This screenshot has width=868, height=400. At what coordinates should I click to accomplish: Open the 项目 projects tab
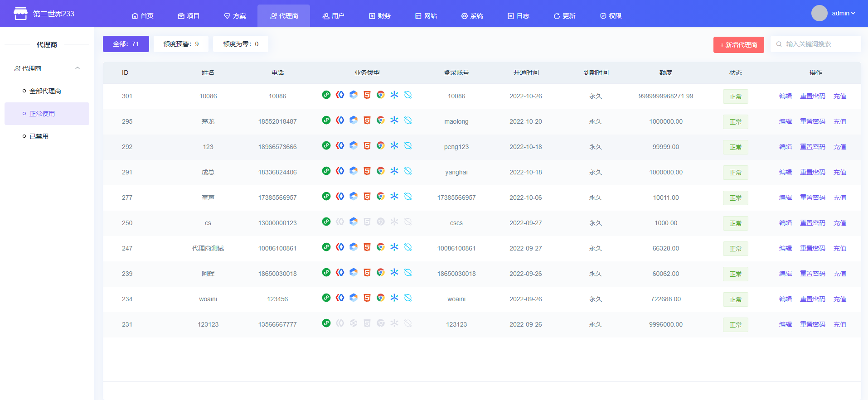click(x=189, y=16)
